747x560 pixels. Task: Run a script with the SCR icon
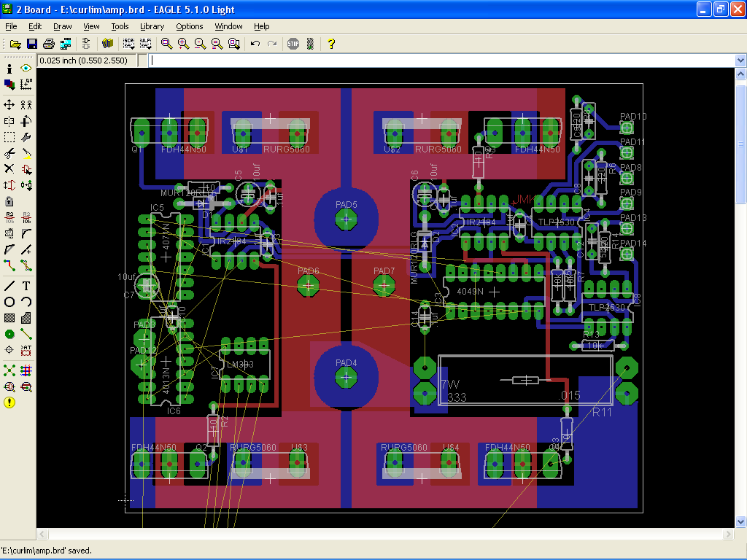pos(128,44)
